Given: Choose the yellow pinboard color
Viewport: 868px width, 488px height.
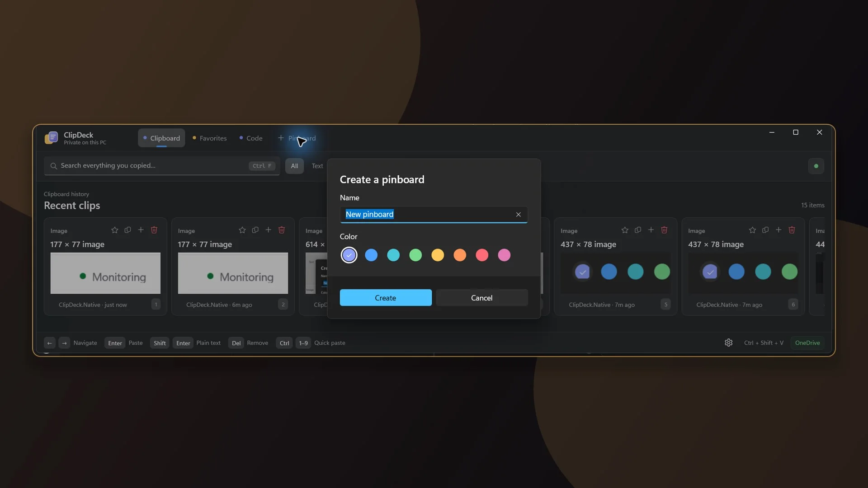Looking at the screenshot, I should pos(438,255).
